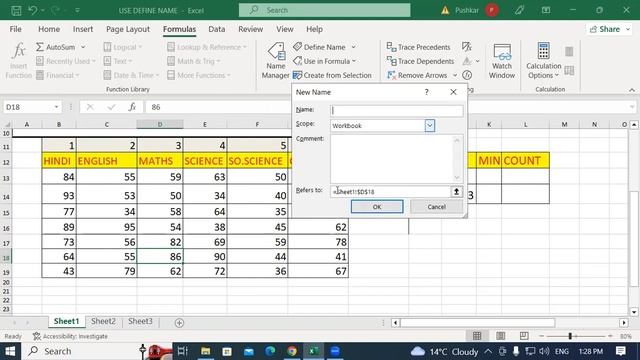Click Trace Precedents
Screen dimensions: 640x360
(418, 47)
